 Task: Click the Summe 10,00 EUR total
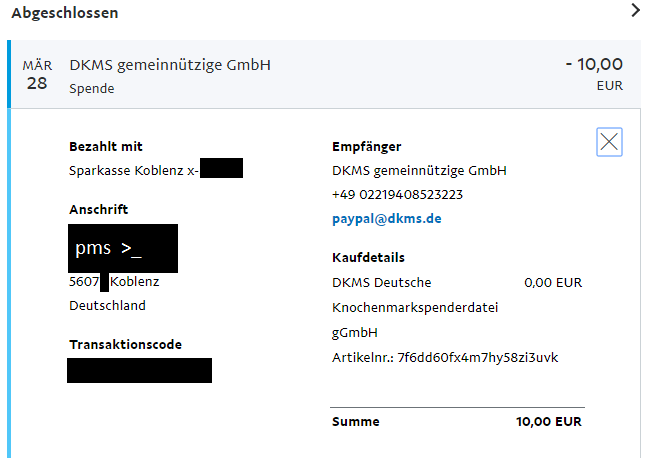457,422
